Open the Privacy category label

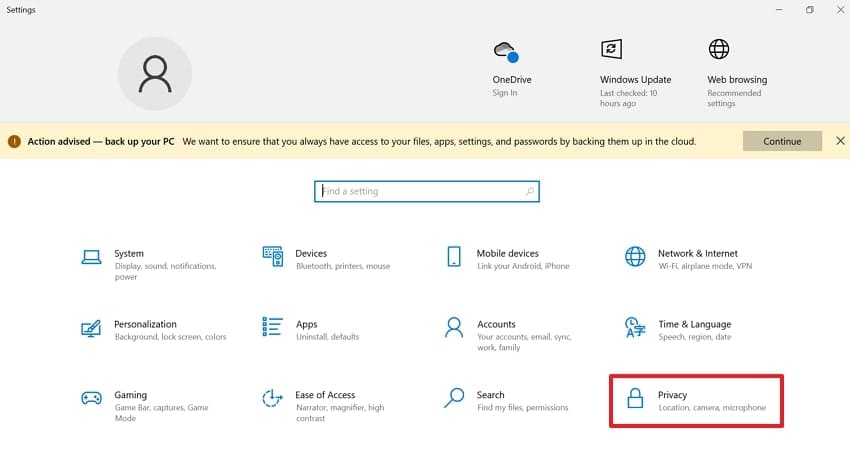point(672,395)
